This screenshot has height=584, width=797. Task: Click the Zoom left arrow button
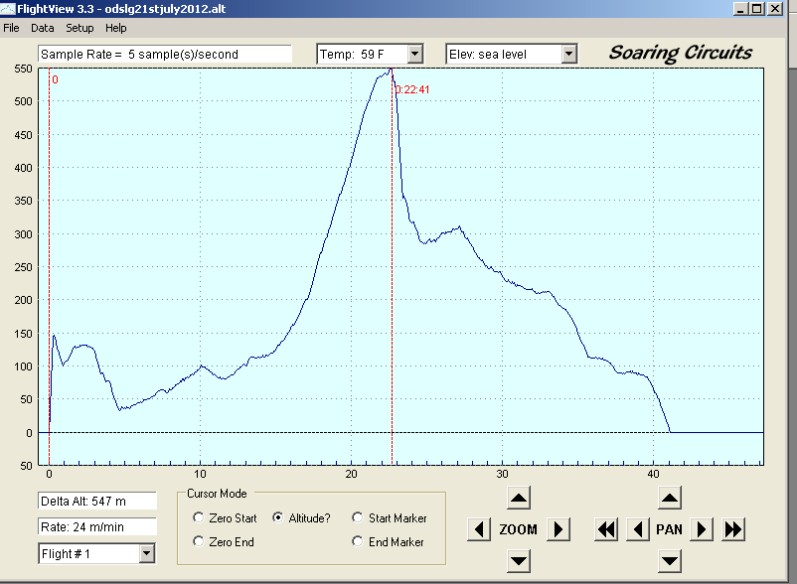pyautogui.click(x=479, y=530)
